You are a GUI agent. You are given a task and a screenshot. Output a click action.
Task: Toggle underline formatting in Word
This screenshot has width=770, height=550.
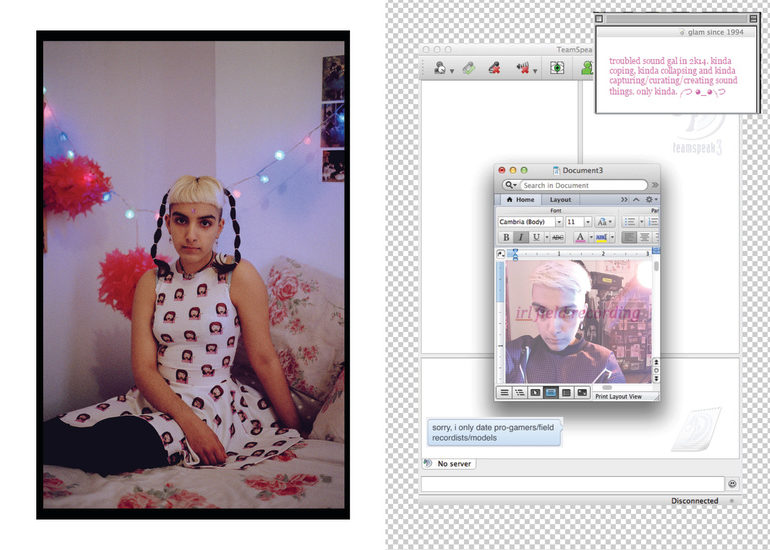click(x=536, y=238)
